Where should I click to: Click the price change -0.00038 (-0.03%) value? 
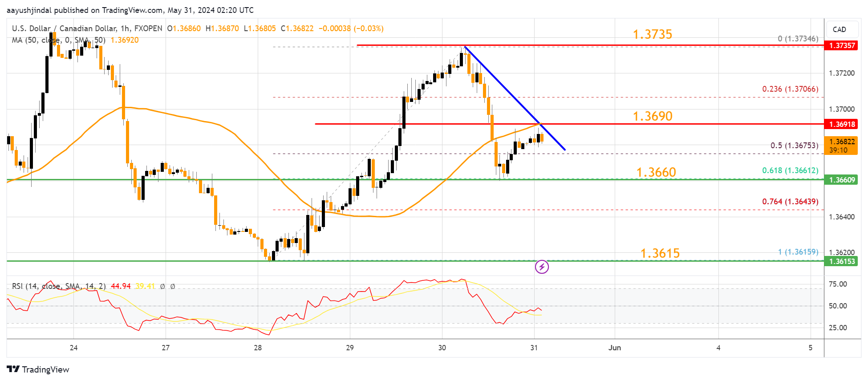[x=351, y=28]
